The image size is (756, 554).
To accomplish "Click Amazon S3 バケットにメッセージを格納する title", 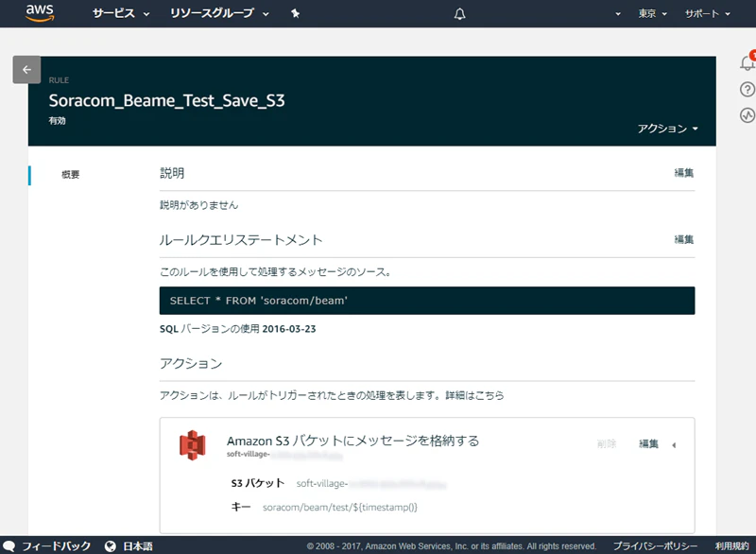I will 352,441.
